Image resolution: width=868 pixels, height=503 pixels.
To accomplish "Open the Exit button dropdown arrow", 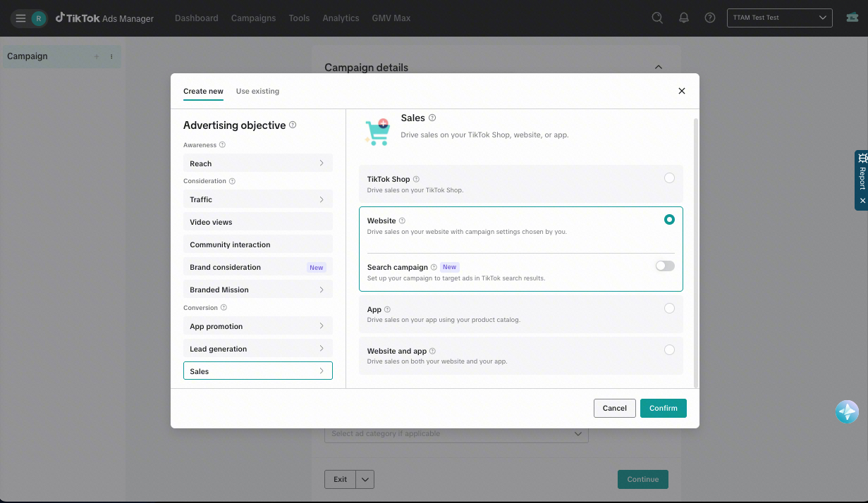I will coord(365,480).
